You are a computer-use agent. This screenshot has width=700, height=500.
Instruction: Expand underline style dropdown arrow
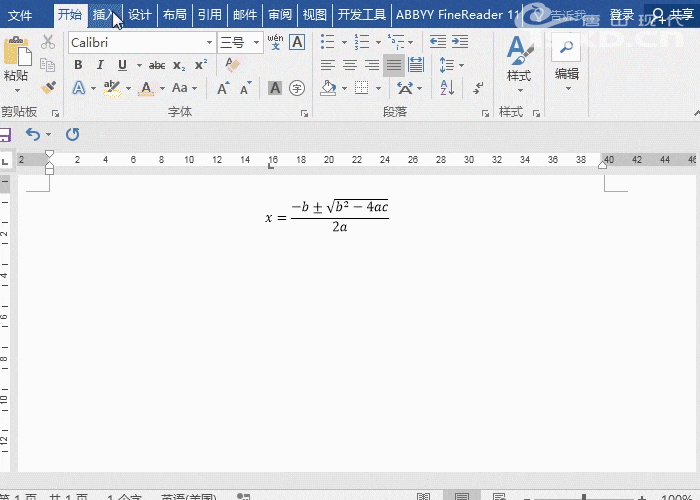coord(139,66)
